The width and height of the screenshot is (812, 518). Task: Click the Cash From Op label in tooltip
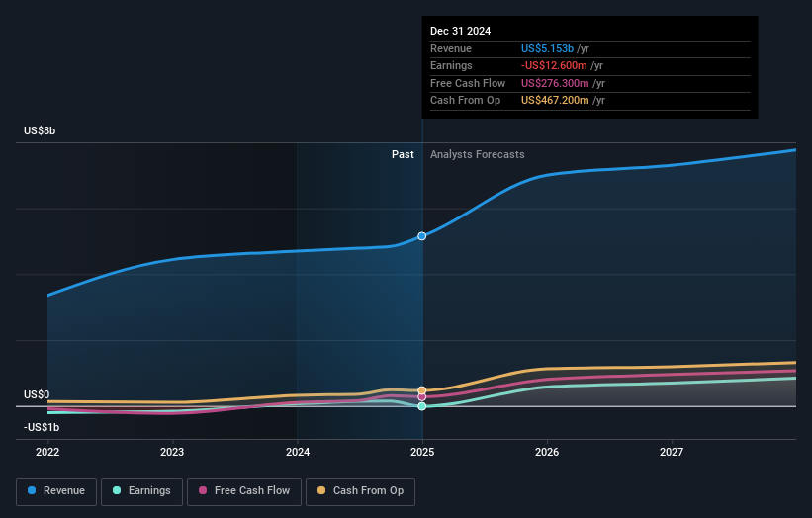coord(465,101)
